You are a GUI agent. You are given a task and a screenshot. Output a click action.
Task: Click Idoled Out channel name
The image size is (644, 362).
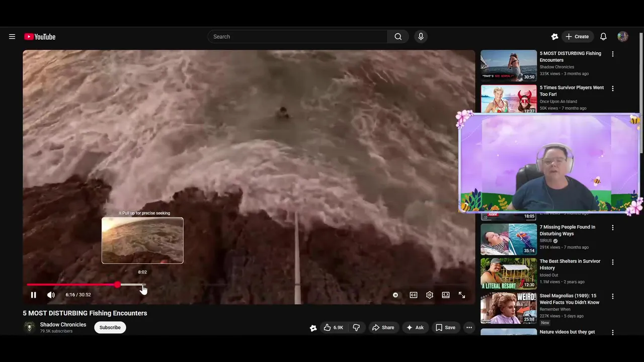550,275
